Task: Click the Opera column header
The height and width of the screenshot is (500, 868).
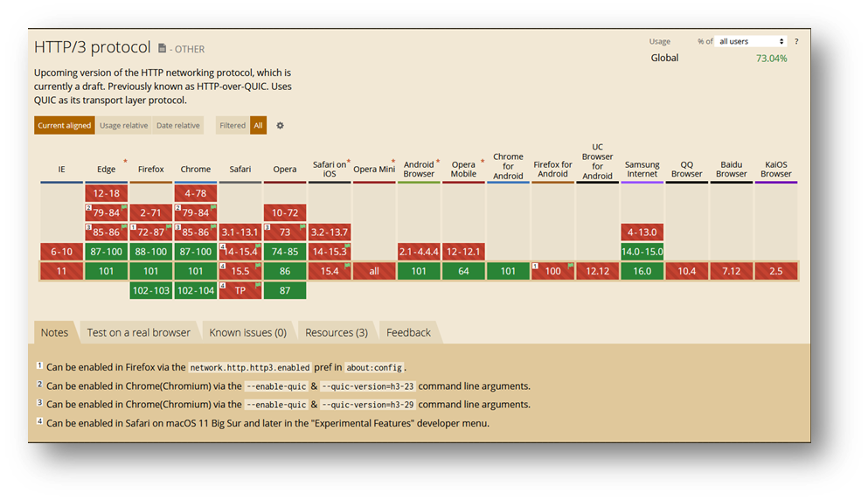Action: [285, 170]
